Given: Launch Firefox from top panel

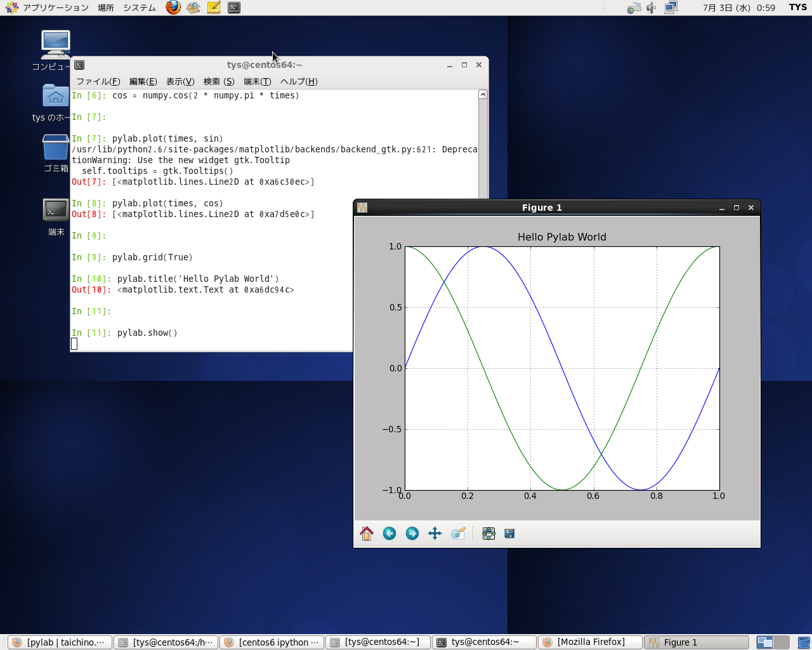Looking at the screenshot, I should tap(173, 8).
